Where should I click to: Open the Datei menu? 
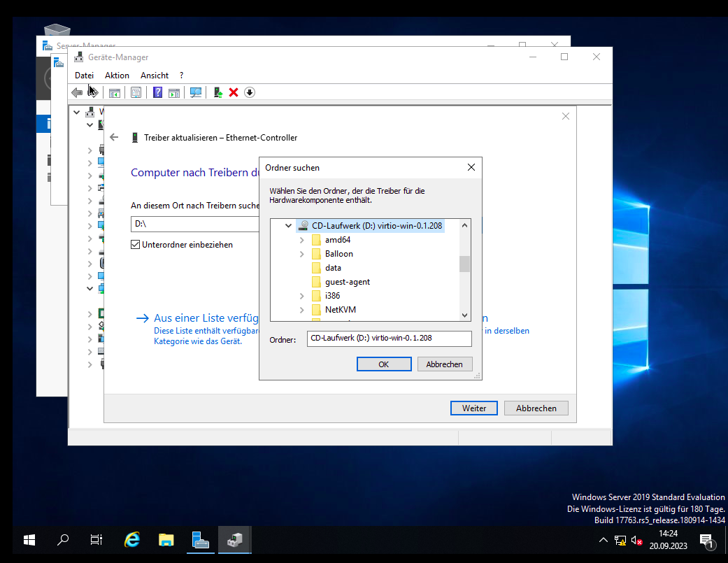point(84,76)
